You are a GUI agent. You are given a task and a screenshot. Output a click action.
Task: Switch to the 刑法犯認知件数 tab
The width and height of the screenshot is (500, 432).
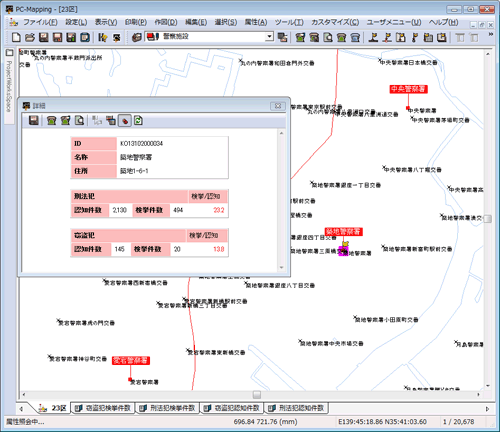coord(297,408)
